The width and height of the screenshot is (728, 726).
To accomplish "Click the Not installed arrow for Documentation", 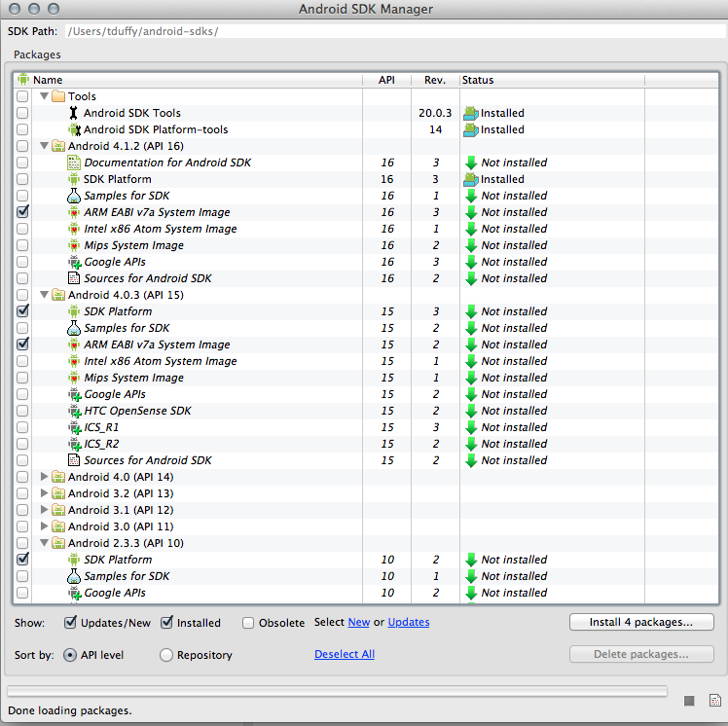I will (x=471, y=163).
